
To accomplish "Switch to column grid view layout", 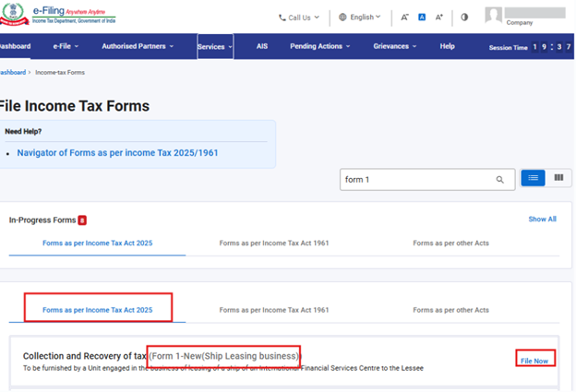I will point(558,178).
